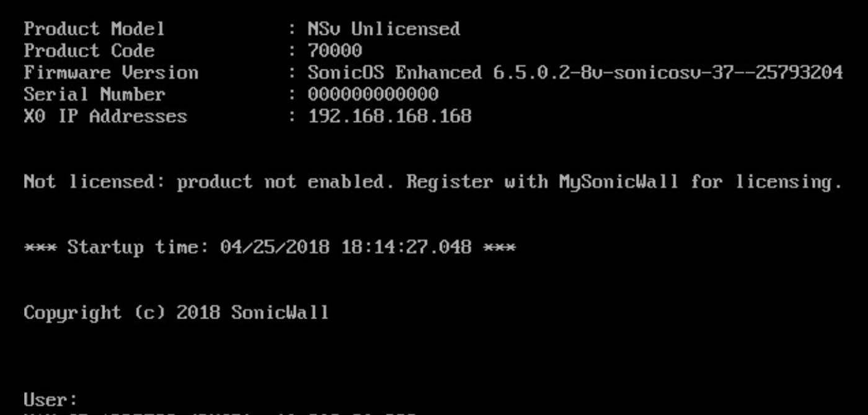868x415 pixels.
Task: Click the startup timestamp 18:14:27.048
Action: 406,247
